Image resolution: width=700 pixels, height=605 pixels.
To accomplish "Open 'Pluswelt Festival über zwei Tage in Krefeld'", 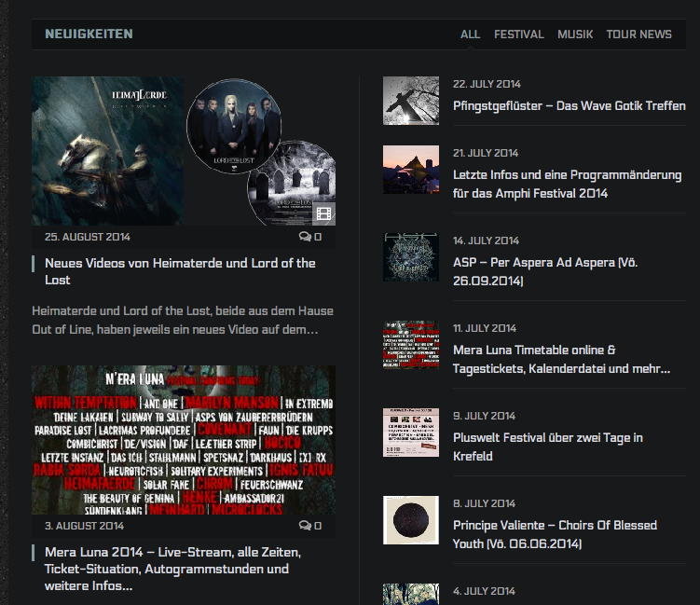I will point(548,447).
